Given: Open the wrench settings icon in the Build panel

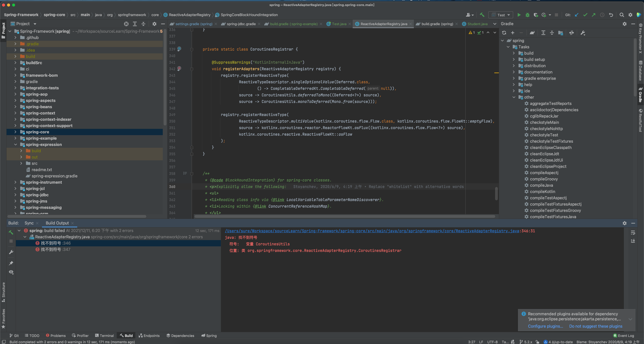Looking at the screenshot, I should point(11,252).
